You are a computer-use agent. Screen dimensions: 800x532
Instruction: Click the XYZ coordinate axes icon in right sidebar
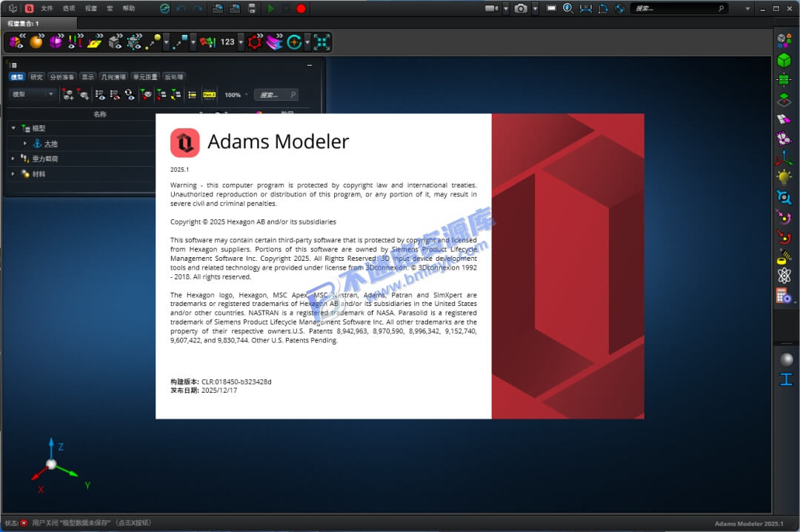click(784, 158)
